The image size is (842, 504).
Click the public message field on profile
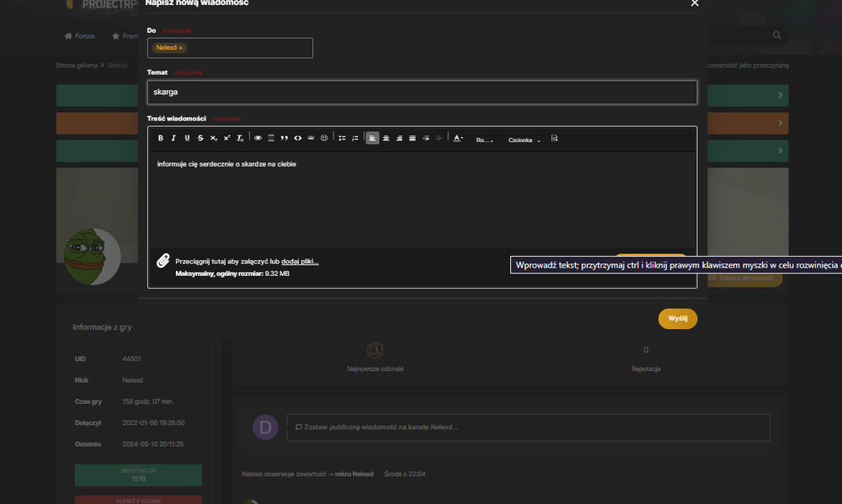coord(528,427)
